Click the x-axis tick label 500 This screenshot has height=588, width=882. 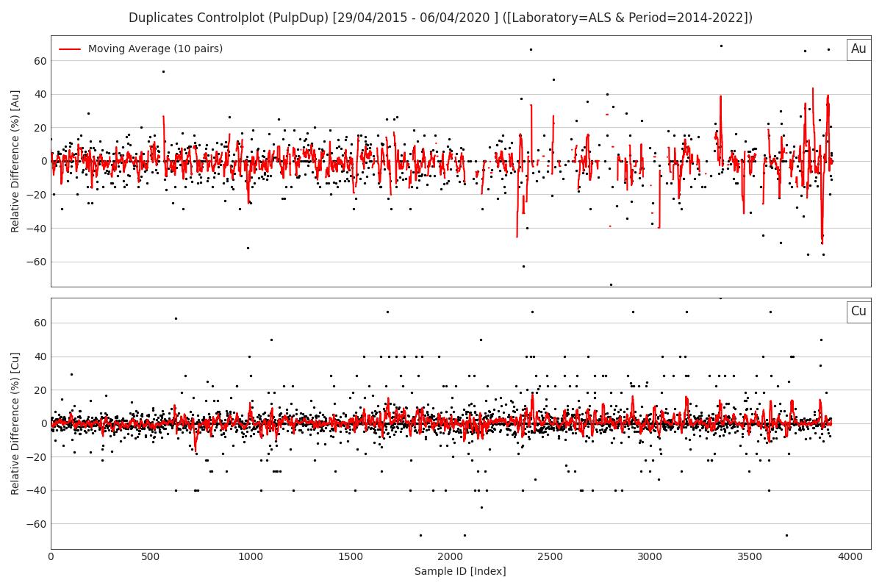pyautogui.click(x=151, y=557)
